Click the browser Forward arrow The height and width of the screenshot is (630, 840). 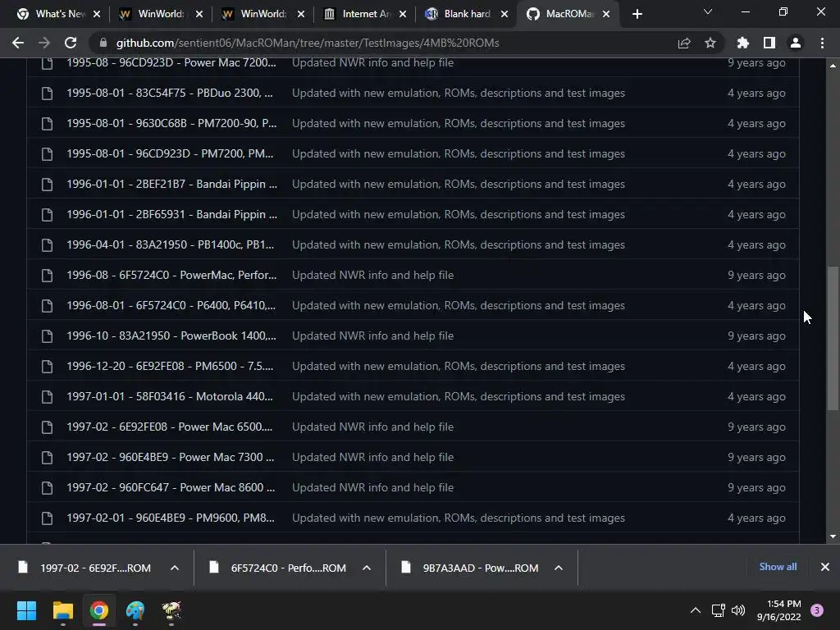[x=44, y=43]
